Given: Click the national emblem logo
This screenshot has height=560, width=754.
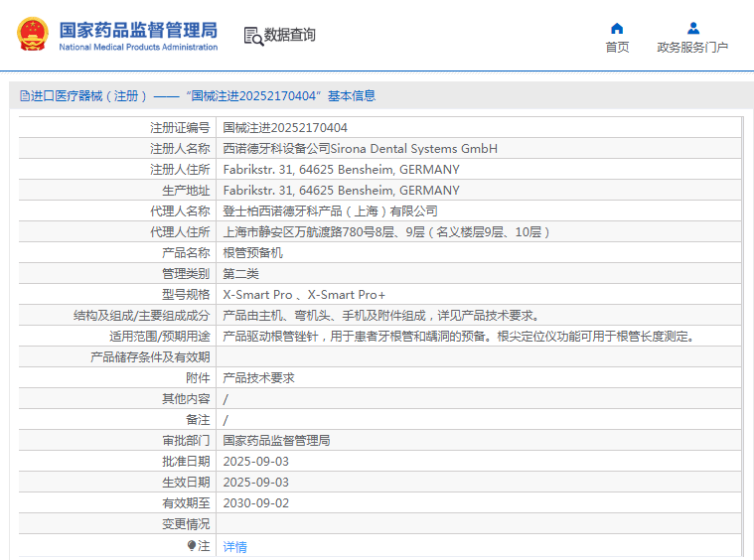Looking at the screenshot, I should click(x=32, y=35).
